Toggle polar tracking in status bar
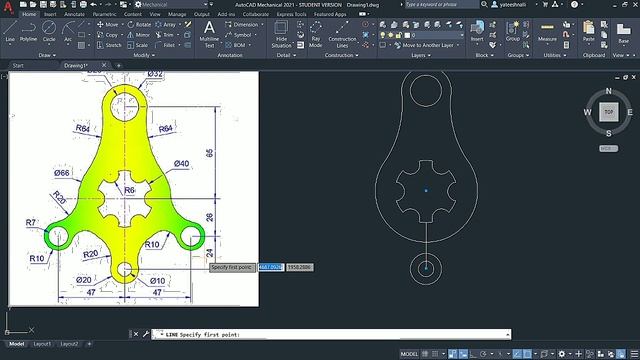 483,354
